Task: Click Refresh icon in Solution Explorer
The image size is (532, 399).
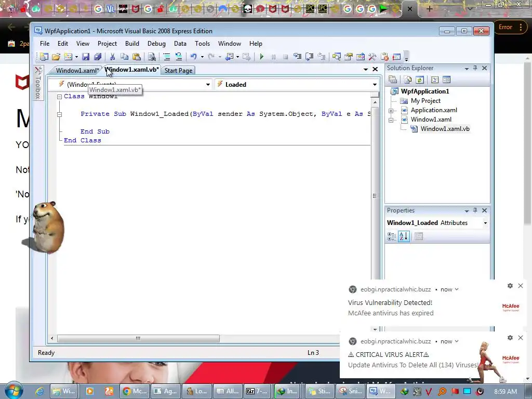Action: [420, 79]
